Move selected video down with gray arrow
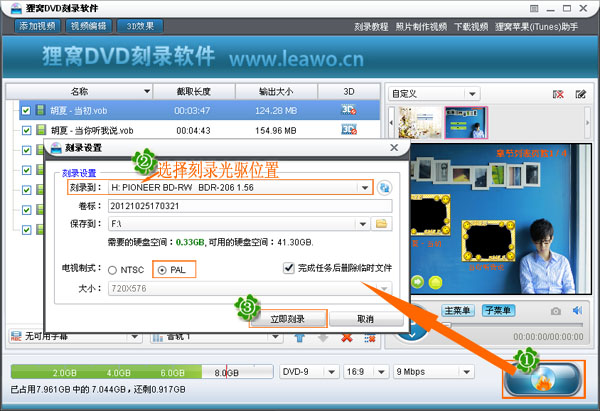Screen dimensions: 600x411 click(323, 338)
